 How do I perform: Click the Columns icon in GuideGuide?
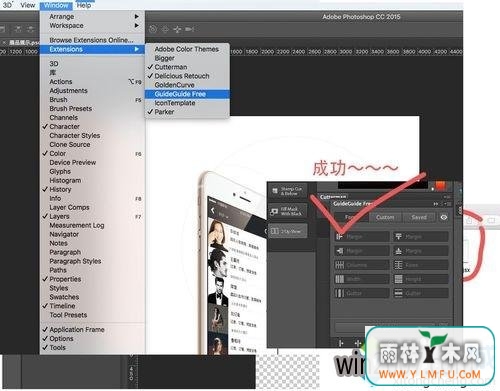coord(339,265)
